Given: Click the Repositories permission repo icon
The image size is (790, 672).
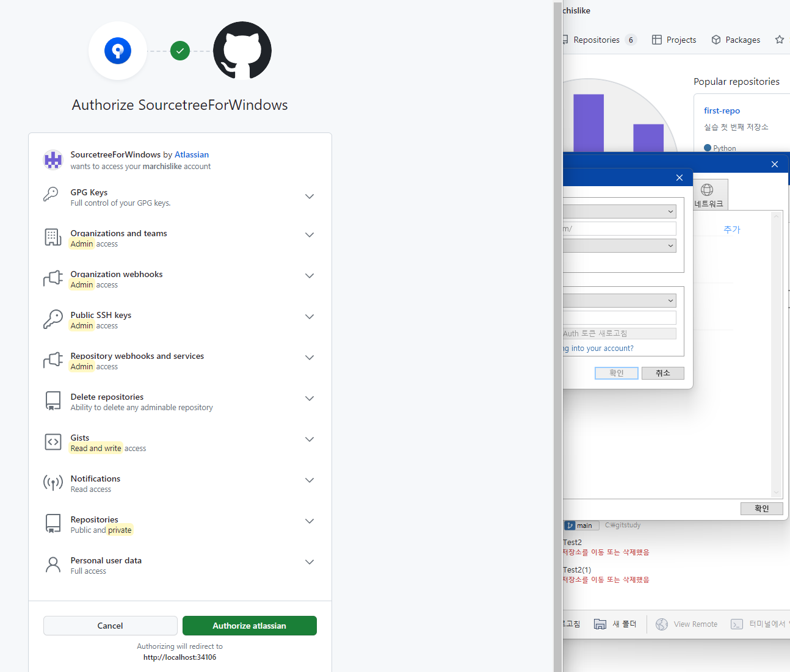Looking at the screenshot, I should (x=53, y=524).
